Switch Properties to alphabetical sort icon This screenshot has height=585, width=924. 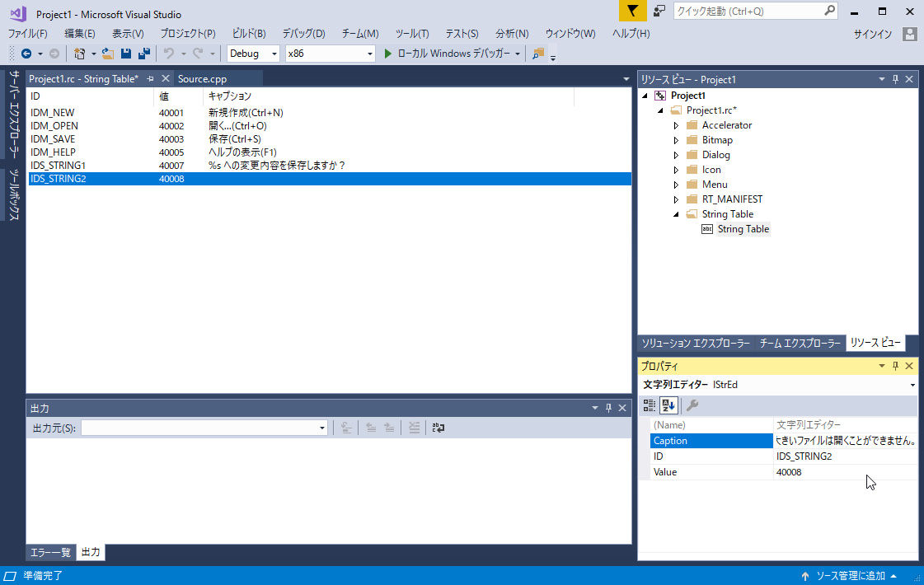click(x=668, y=405)
